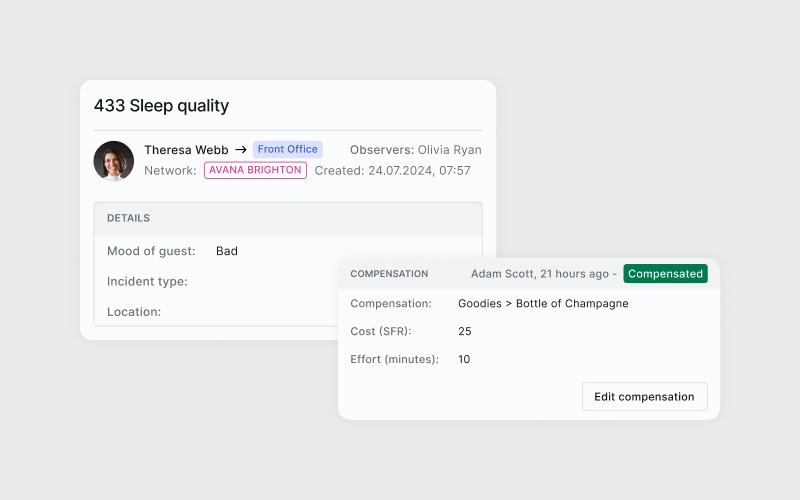Click the DETAILS section header
Image resolution: width=800 pixels, height=500 pixels.
pyautogui.click(x=128, y=218)
